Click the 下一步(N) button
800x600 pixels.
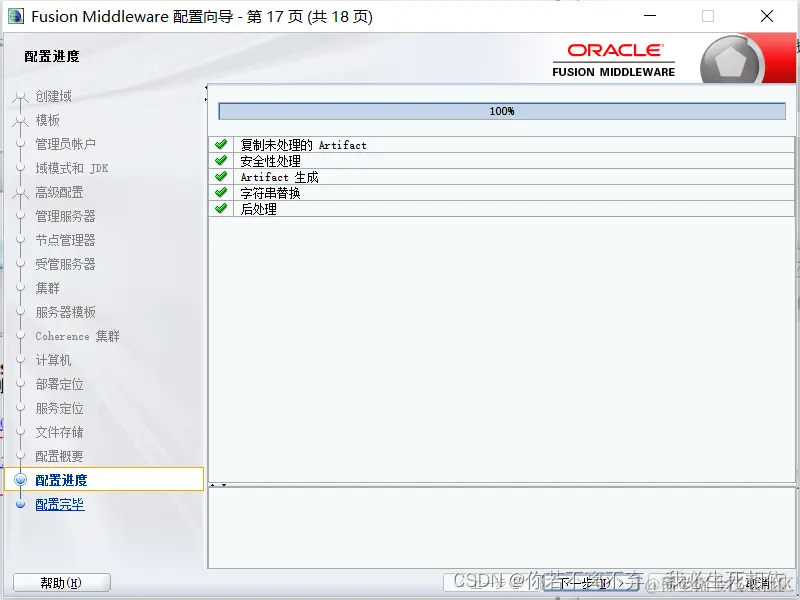coord(591,583)
